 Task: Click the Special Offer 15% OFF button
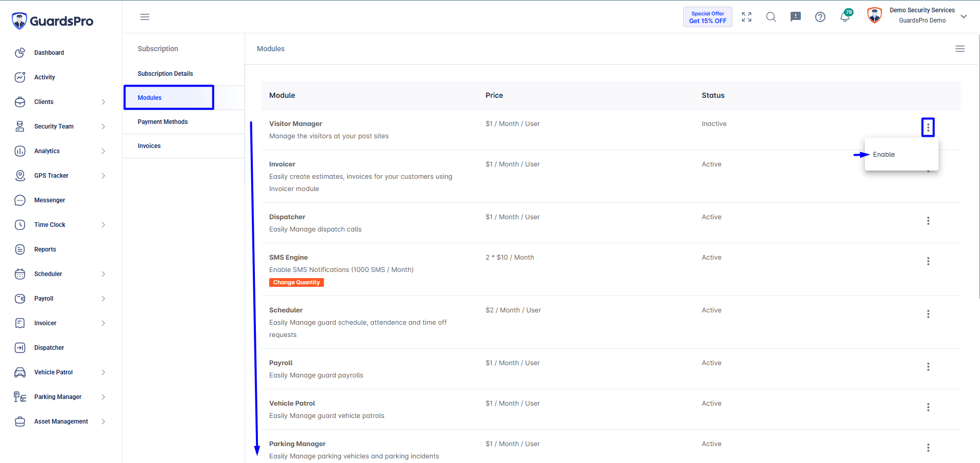click(x=708, y=17)
